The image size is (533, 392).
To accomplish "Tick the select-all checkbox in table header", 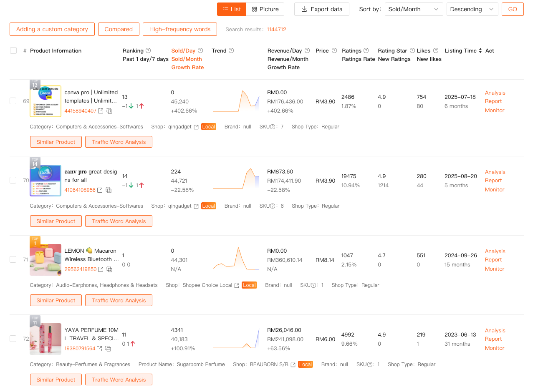I will (13, 50).
